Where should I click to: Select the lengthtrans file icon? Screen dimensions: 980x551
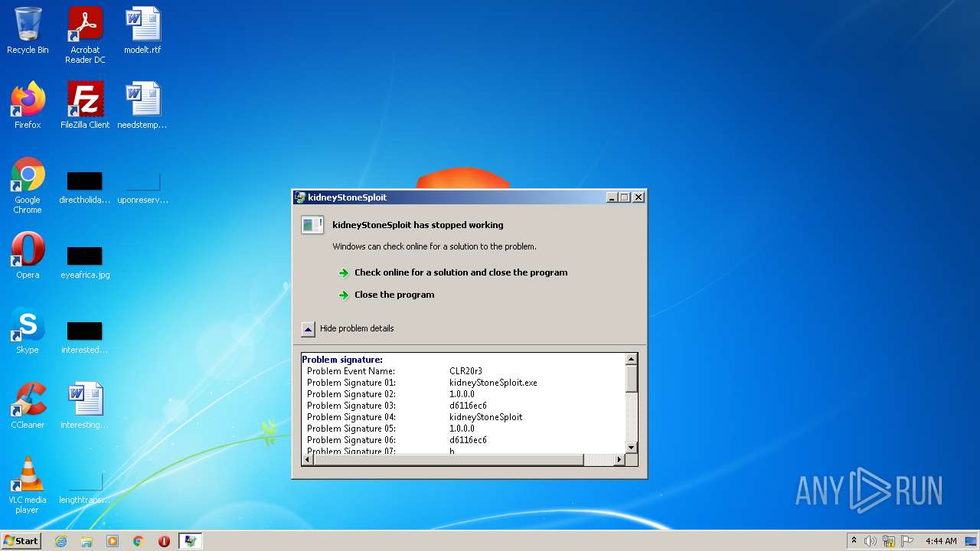point(85,487)
